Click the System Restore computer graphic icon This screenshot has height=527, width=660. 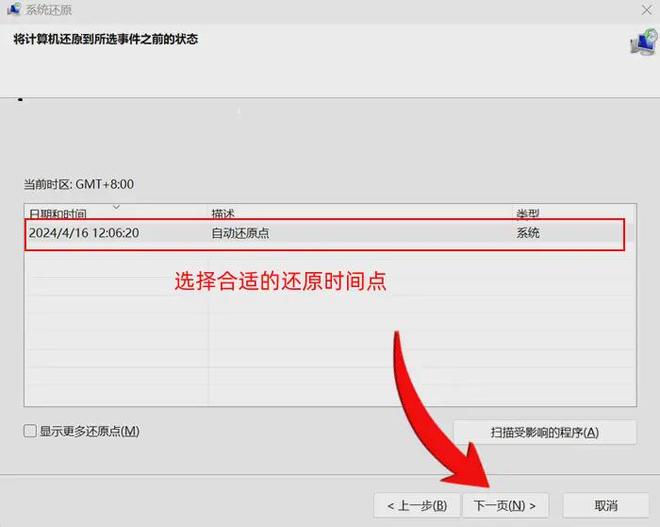pyautogui.click(x=644, y=42)
